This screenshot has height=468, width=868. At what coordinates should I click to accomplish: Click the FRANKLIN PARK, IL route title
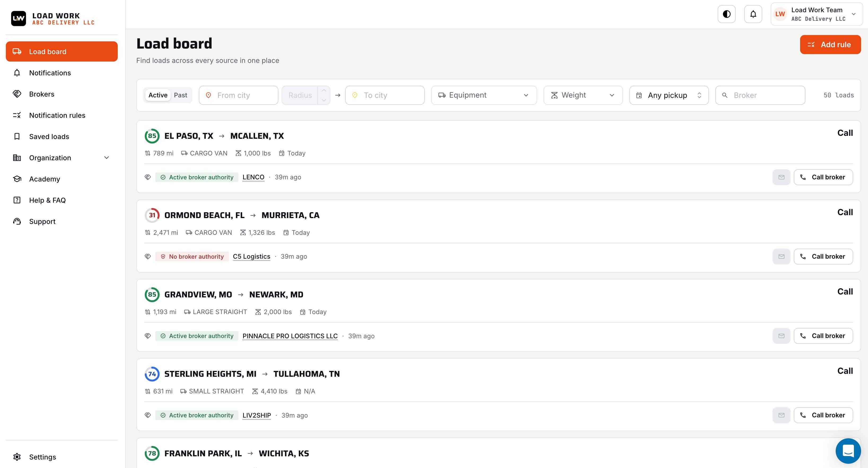tap(203, 453)
